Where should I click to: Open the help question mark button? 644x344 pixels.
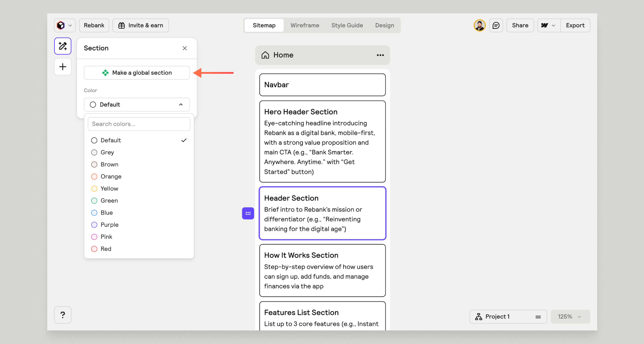click(62, 315)
